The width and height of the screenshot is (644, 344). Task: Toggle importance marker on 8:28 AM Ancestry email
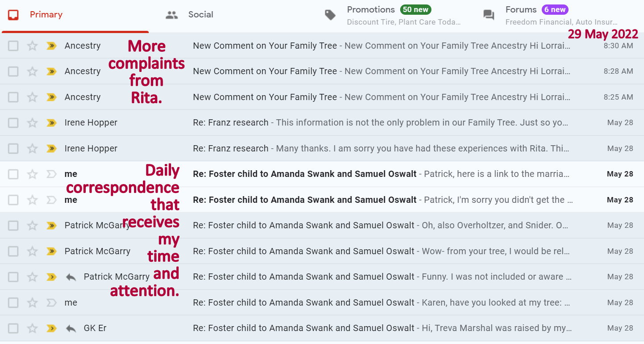[51, 71]
